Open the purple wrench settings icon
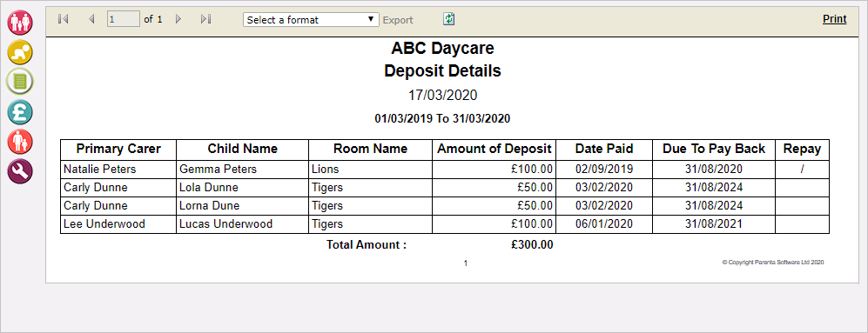The height and width of the screenshot is (333, 868). 20,171
